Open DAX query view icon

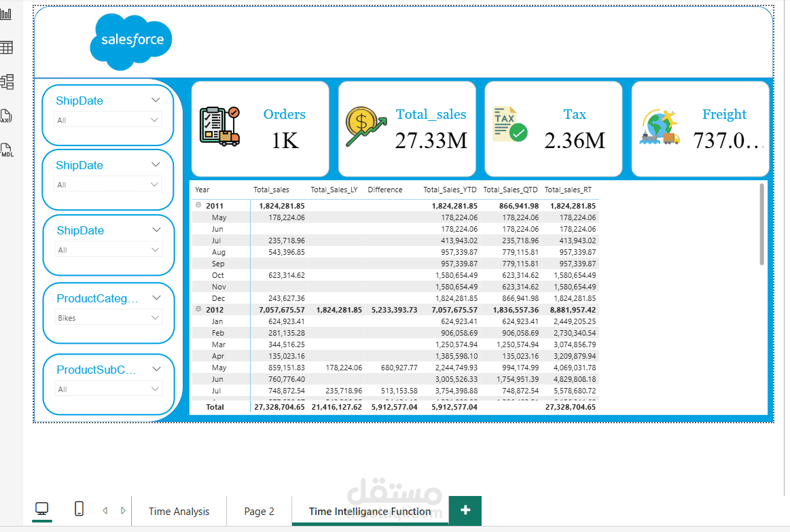pos(6,116)
